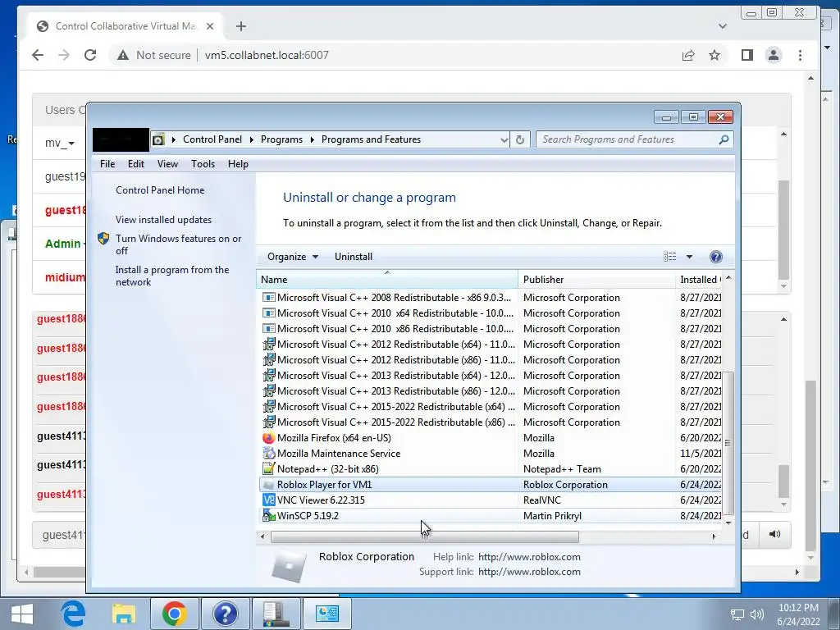Click the horizontal scrollbar of program list
This screenshot has width=840, height=630.
(x=424, y=536)
